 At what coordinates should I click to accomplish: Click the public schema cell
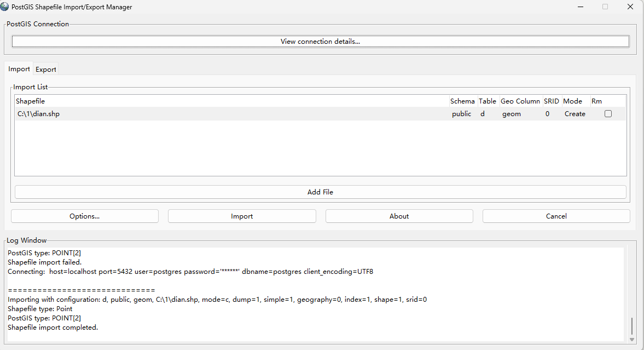[x=462, y=114]
